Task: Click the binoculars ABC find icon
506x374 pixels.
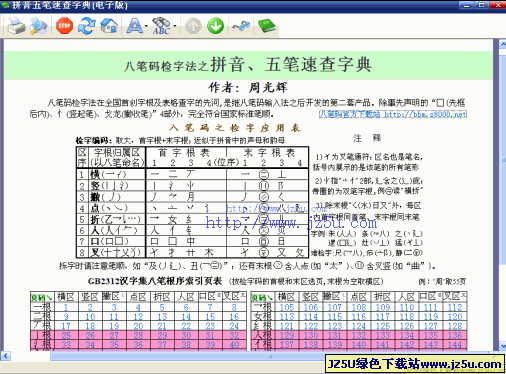Action: click(x=161, y=26)
